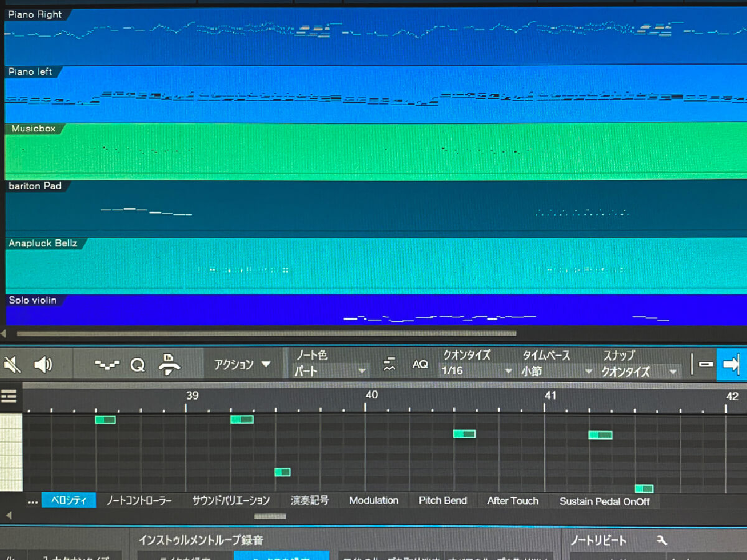Open the アクション dropdown menu
This screenshot has height=560, width=747.
pyautogui.click(x=243, y=365)
